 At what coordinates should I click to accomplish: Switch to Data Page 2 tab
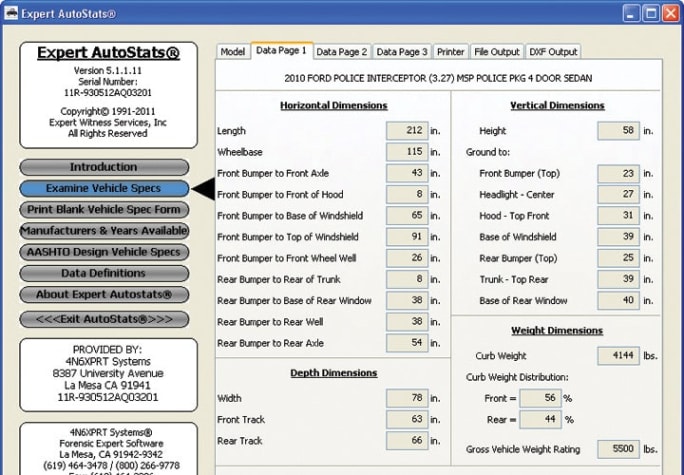pyautogui.click(x=342, y=52)
